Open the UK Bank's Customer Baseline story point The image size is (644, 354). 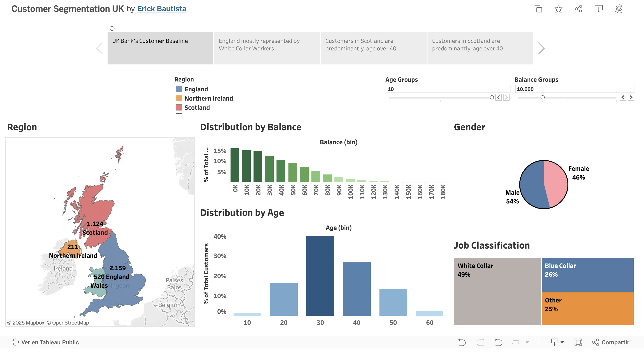[160, 48]
